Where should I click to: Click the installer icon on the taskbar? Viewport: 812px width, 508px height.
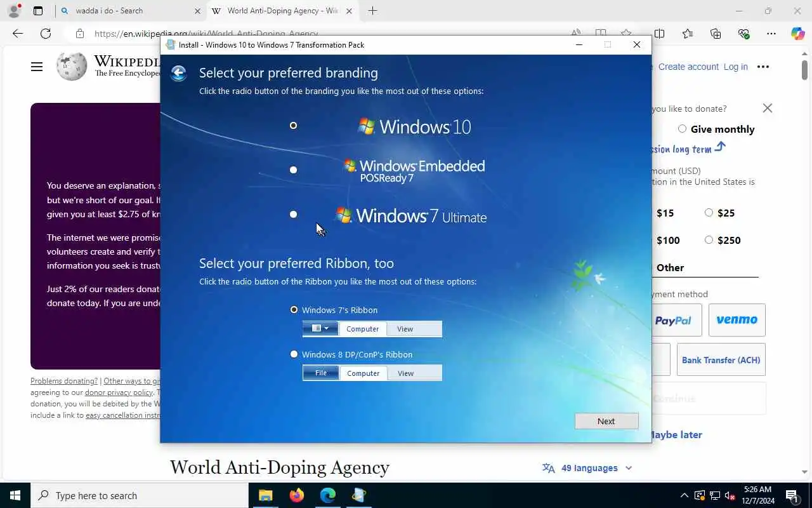coord(358,495)
